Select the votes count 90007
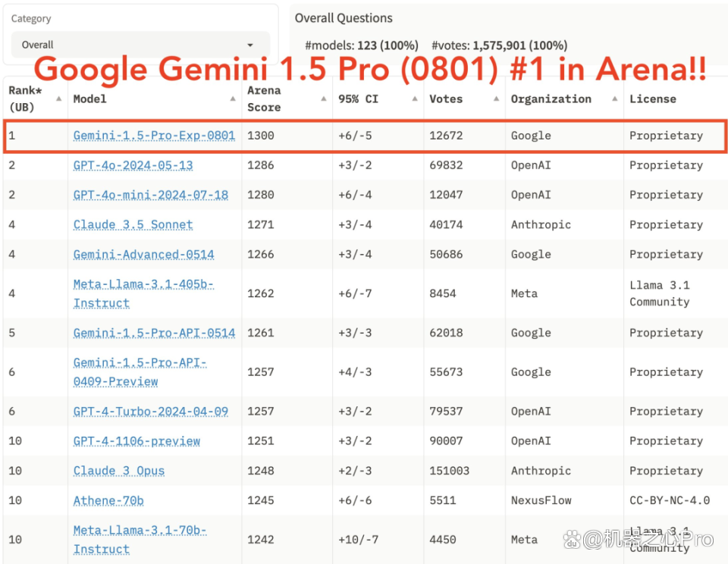 446,441
